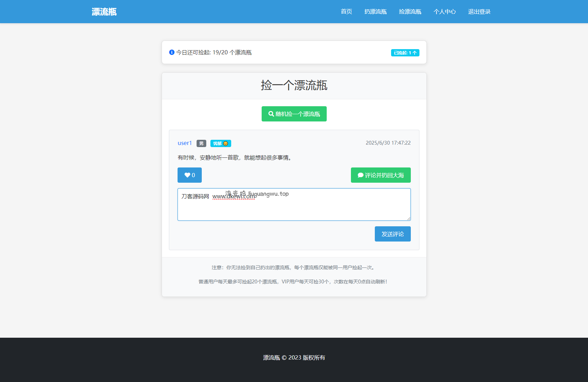588x382 pixels.
Task: Click the 捡一个漂流瓶 card heading
Action: 294,85
